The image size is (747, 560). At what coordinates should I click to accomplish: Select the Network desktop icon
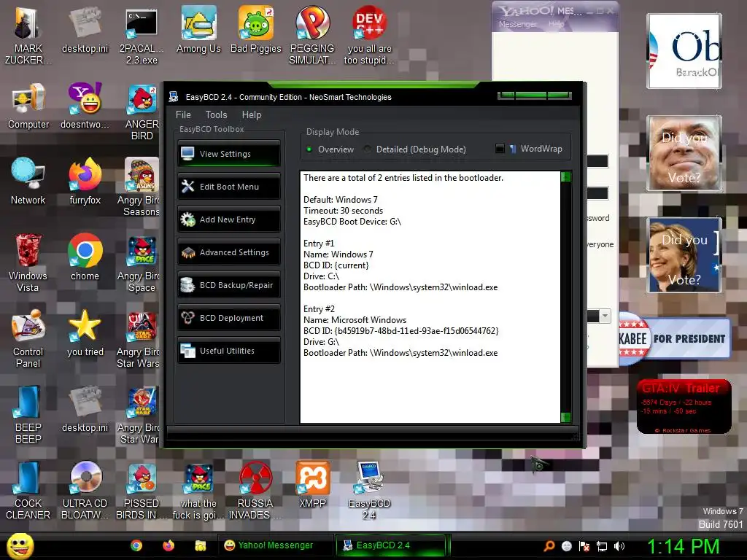[x=28, y=182]
